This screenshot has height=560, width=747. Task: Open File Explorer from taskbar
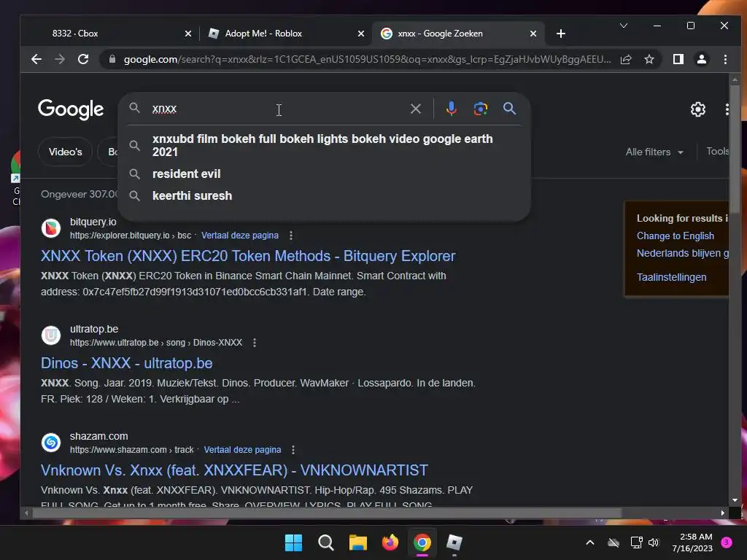pyautogui.click(x=357, y=542)
